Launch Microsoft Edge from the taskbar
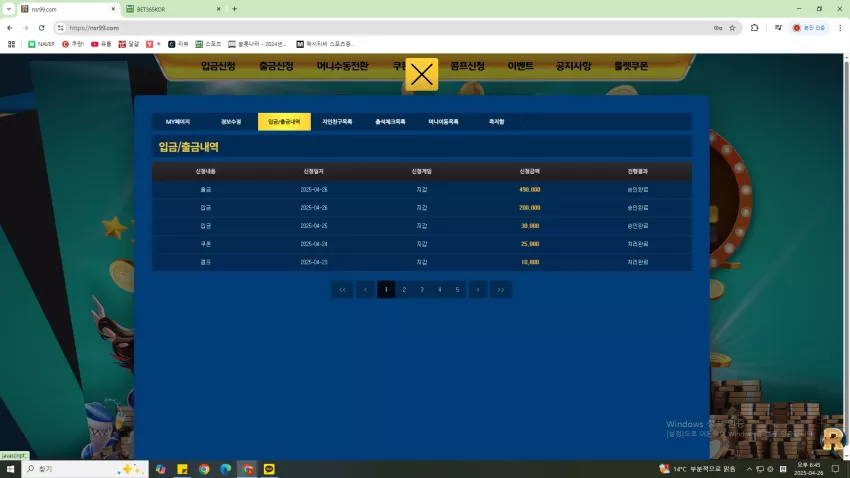 (x=226, y=469)
